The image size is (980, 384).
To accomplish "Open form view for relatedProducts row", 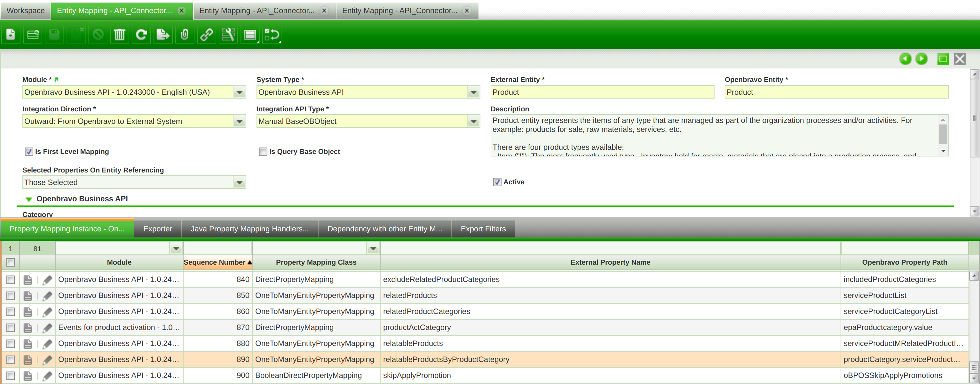I will click(28, 296).
